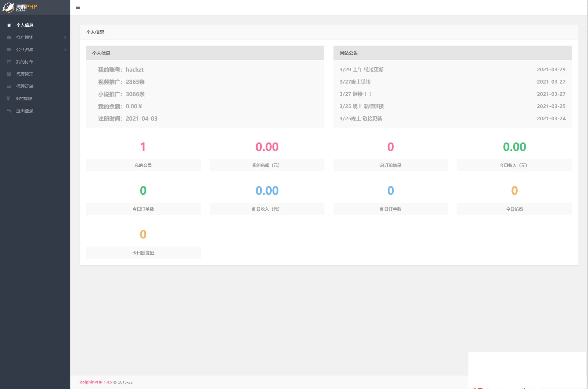Expand the 推广赚钱 submenu chevron

click(x=65, y=37)
